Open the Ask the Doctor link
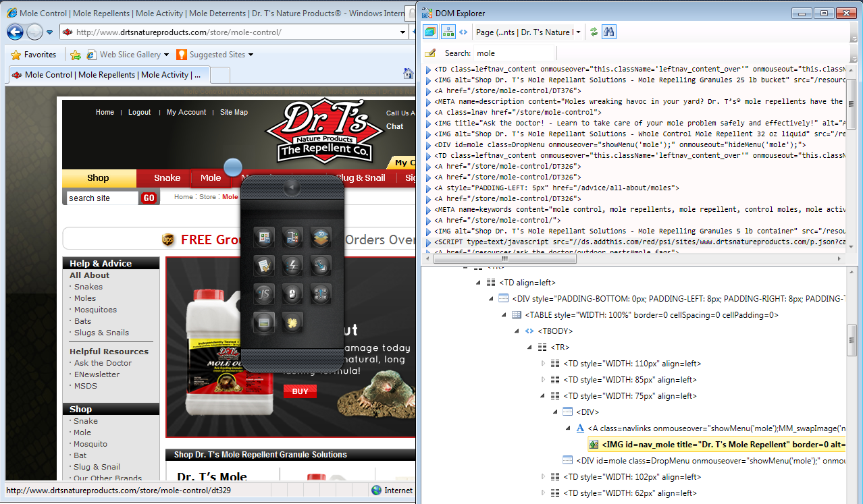Screen dimensions: 863x504 click(103, 363)
